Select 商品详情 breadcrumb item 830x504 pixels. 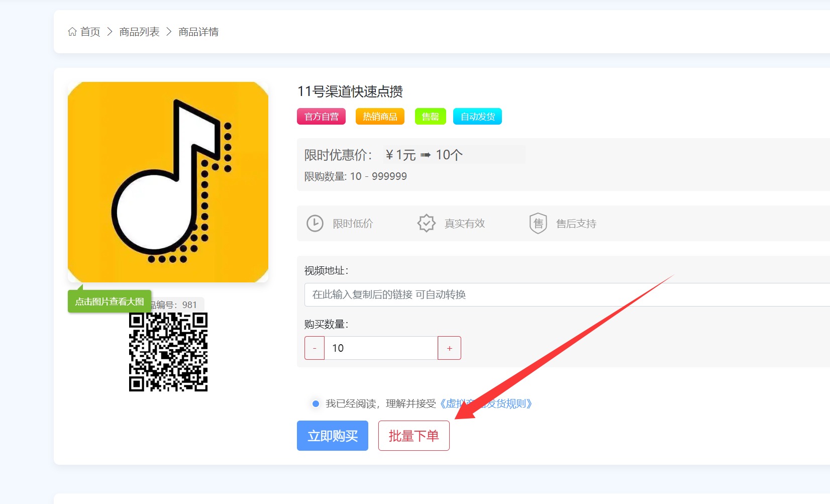pos(198,32)
